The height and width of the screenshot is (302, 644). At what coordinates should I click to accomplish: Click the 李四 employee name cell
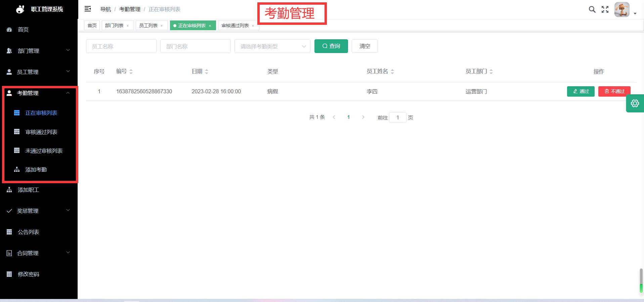[x=372, y=91]
